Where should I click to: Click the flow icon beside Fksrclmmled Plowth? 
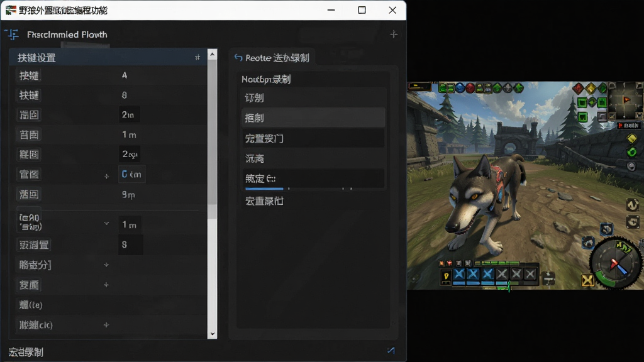click(x=13, y=35)
